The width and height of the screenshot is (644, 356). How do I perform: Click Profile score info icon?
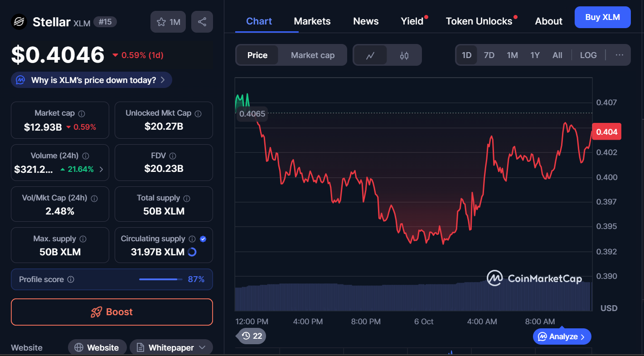click(x=71, y=280)
